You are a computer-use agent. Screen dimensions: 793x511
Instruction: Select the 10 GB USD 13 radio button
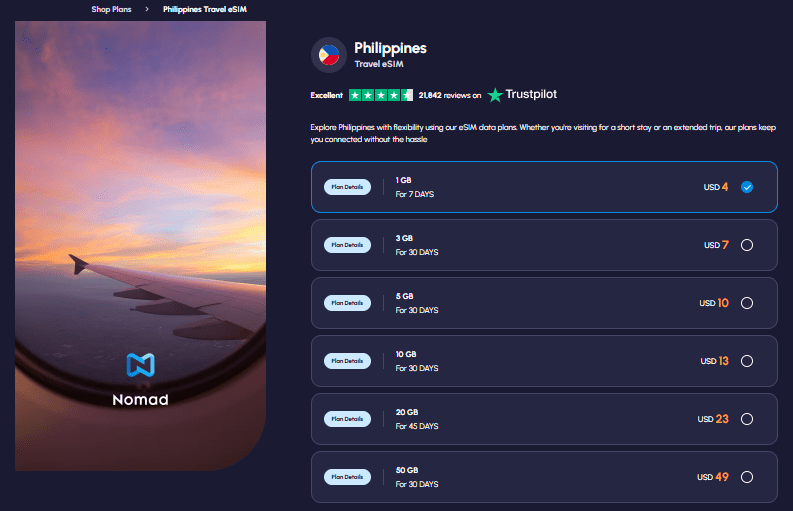747,361
